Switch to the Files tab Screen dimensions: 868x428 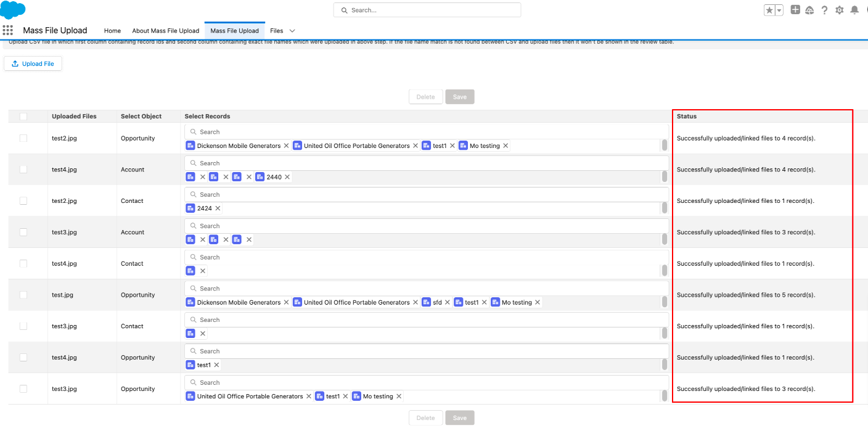(277, 31)
